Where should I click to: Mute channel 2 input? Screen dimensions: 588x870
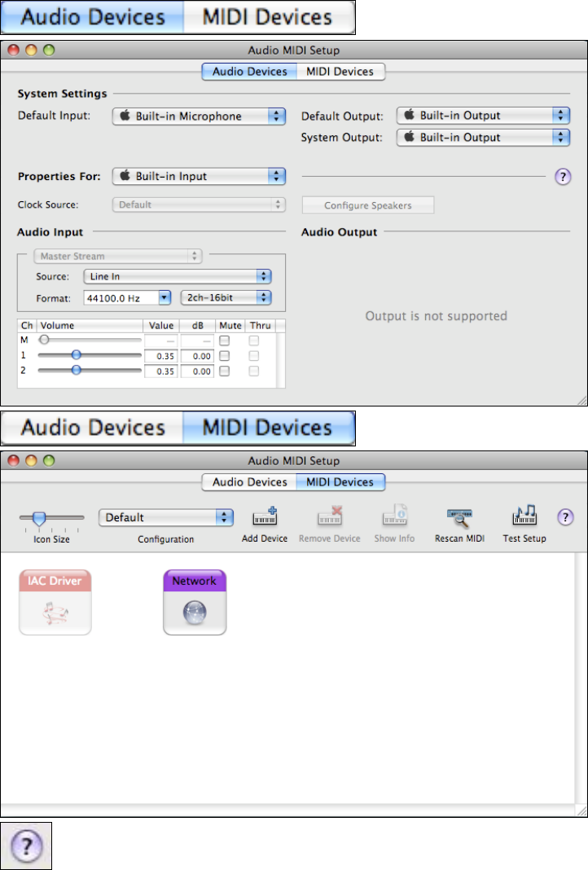pos(225,371)
